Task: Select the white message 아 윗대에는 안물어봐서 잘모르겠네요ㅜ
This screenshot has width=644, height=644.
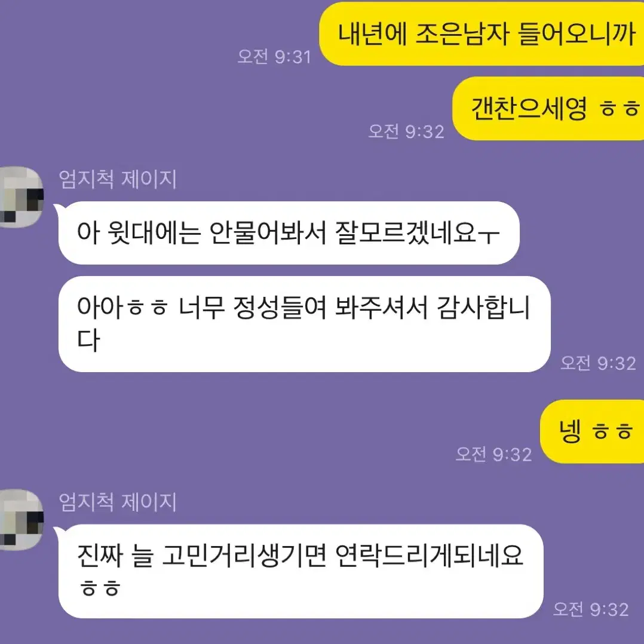Action: pos(289,233)
